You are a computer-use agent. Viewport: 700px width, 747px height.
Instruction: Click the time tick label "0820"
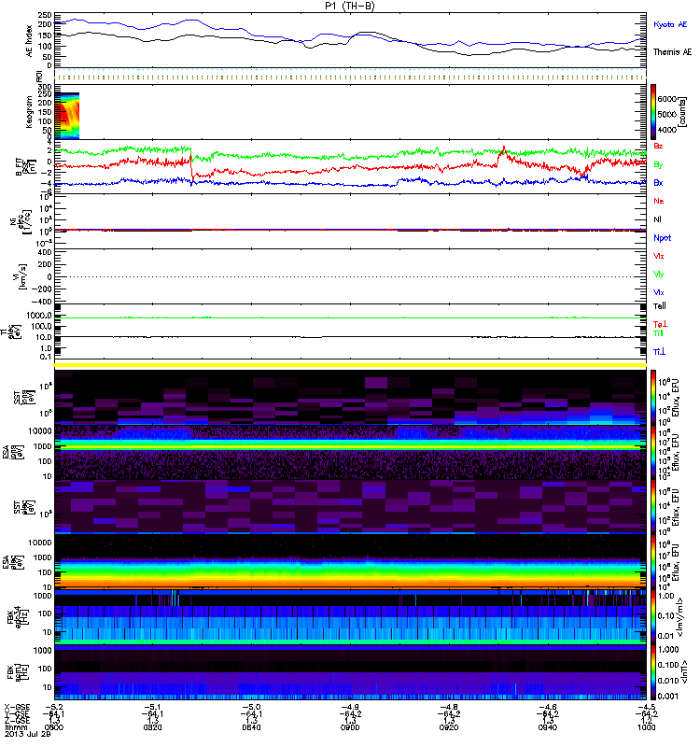152,727
